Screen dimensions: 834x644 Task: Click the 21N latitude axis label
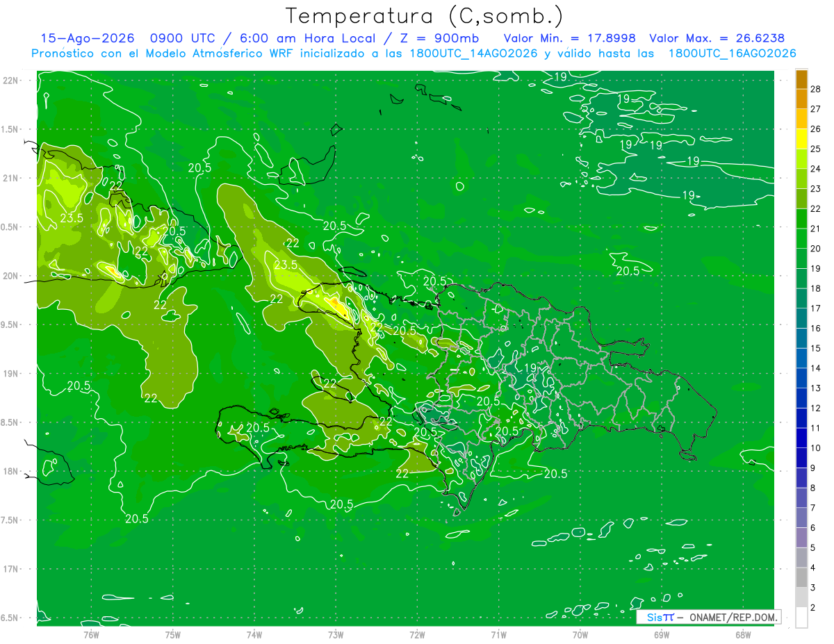(x=11, y=179)
